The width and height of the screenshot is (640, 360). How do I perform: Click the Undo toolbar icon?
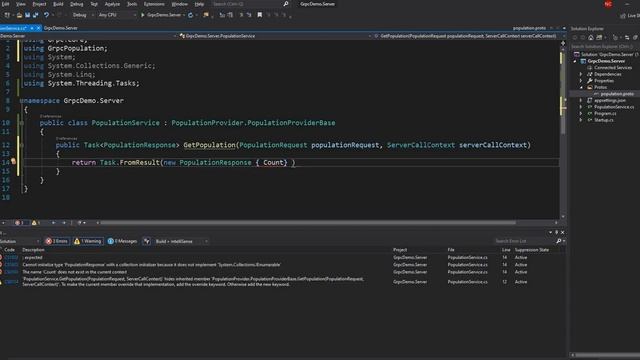[46, 15]
